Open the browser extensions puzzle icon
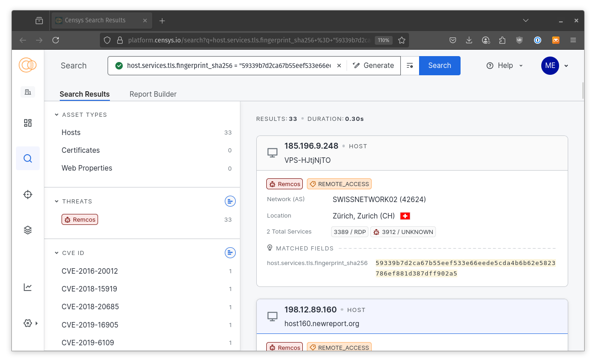Image resolution: width=596 pixels, height=364 pixels. (x=502, y=40)
